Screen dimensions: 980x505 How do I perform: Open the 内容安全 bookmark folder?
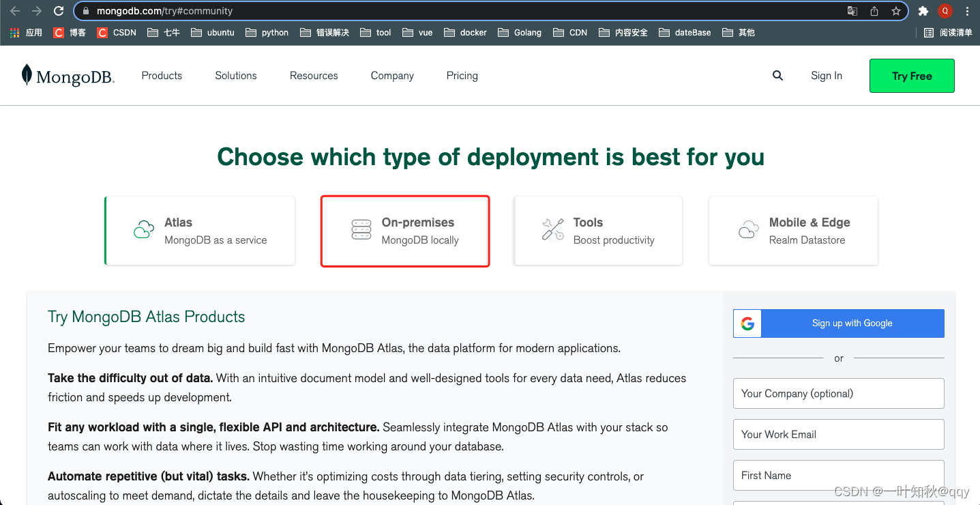coord(623,32)
